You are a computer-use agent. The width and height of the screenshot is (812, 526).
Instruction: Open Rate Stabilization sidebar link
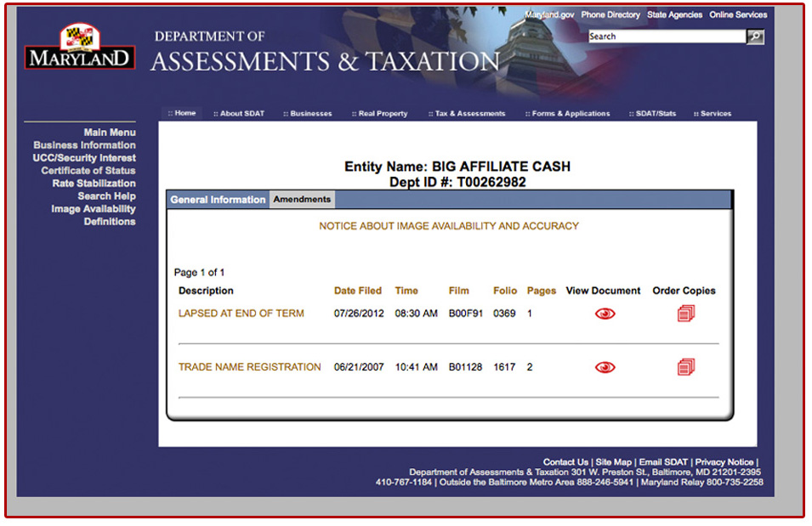click(x=94, y=184)
